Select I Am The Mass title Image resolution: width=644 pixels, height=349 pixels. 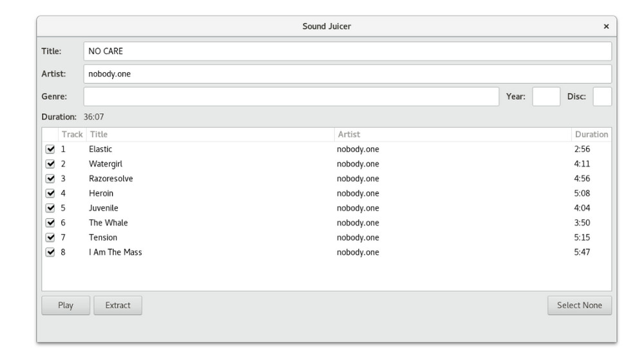tap(115, 252)
